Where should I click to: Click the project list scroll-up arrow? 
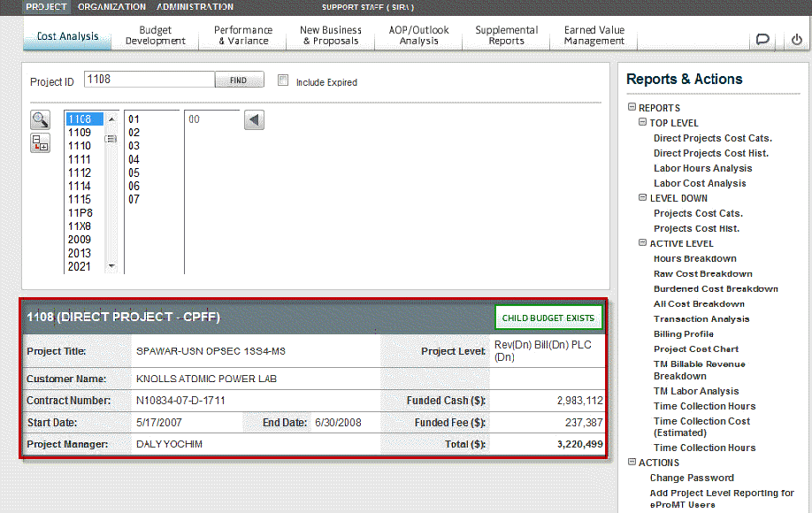pyautogui.click(x=111, y=119)
